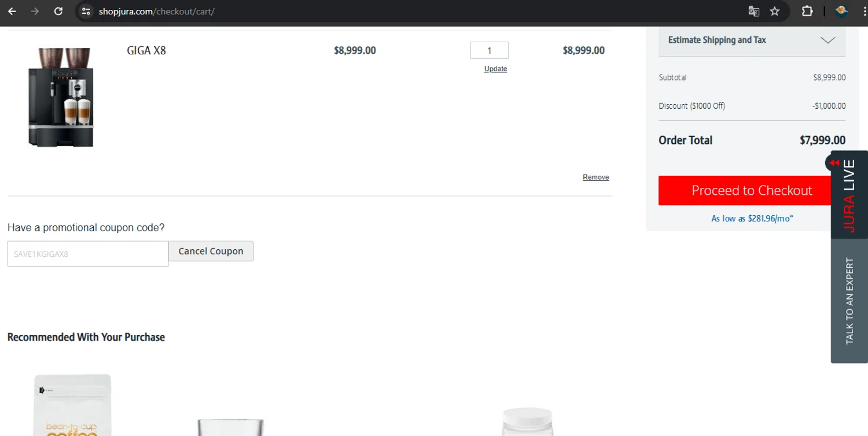This screenshot has height=436, width=868.
Task: Click the coupon code input field
Action: 88,254
